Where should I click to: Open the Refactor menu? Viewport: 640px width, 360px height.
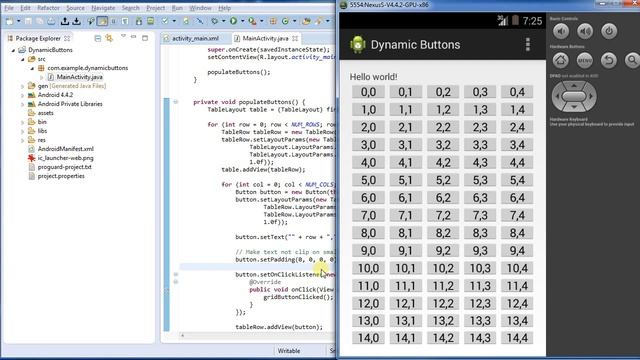click(x=48, y=8)
